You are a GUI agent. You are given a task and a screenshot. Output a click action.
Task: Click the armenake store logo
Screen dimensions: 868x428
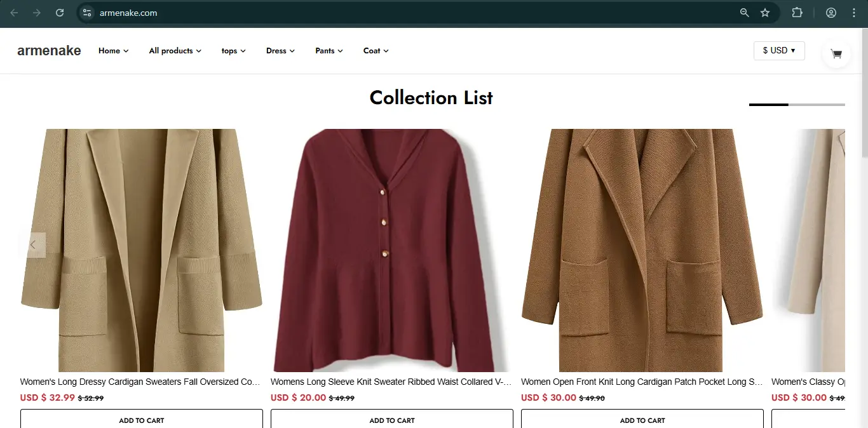(49, 51)
